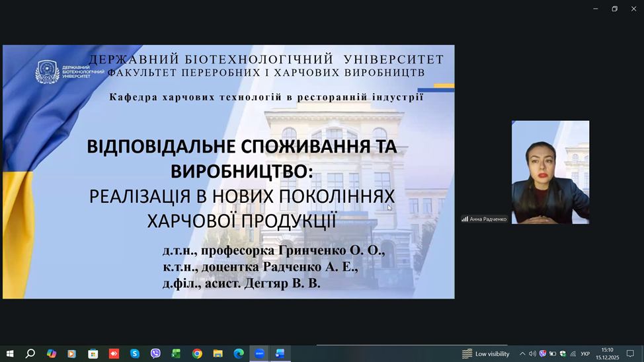This screenshot has width=644, height=362.
Task: Open Viber from the taskbar
Action: (x=155, y=353)
